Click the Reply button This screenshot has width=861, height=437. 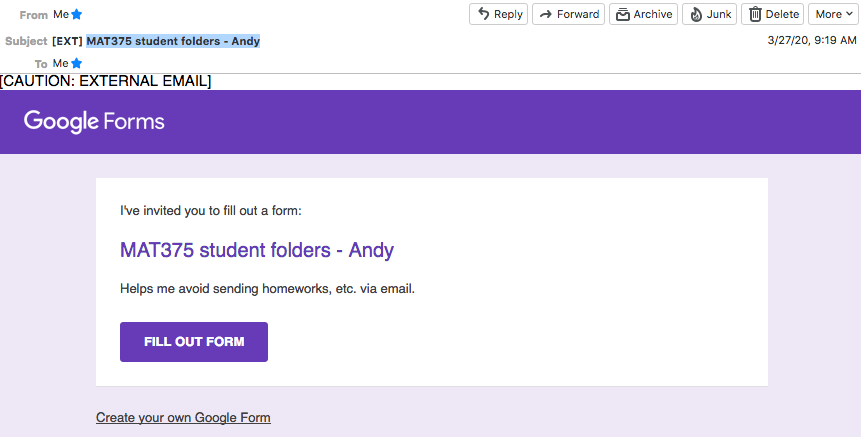point(498,14)
